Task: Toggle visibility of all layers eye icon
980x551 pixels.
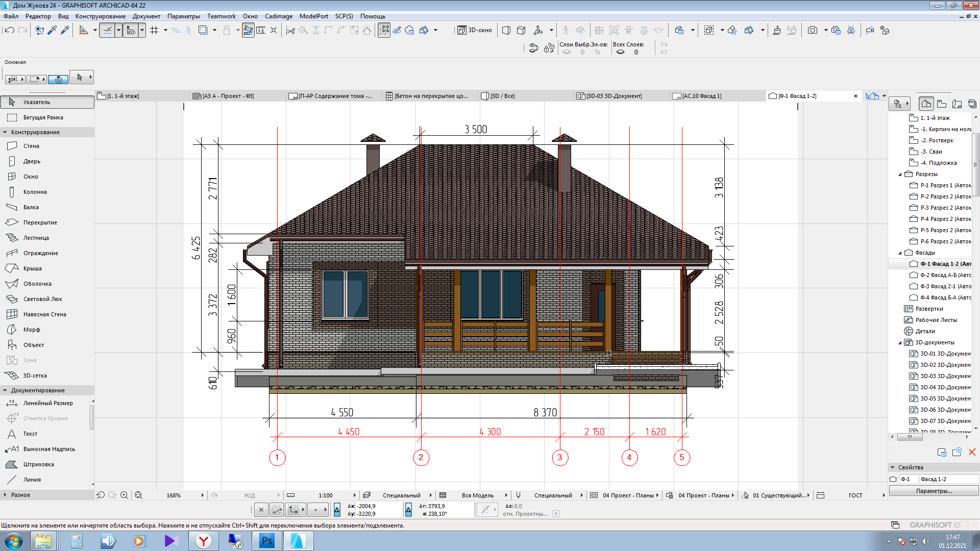Action: 620,52
